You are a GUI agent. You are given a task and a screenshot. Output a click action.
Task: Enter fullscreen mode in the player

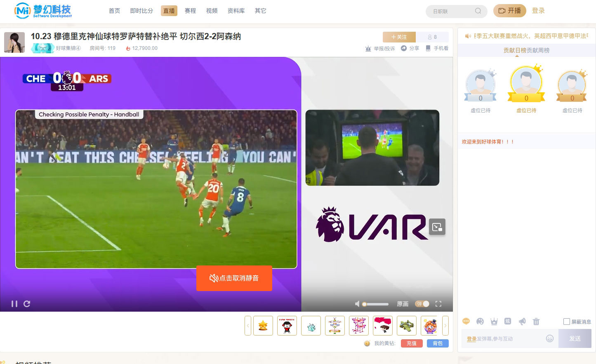(438, 304)
